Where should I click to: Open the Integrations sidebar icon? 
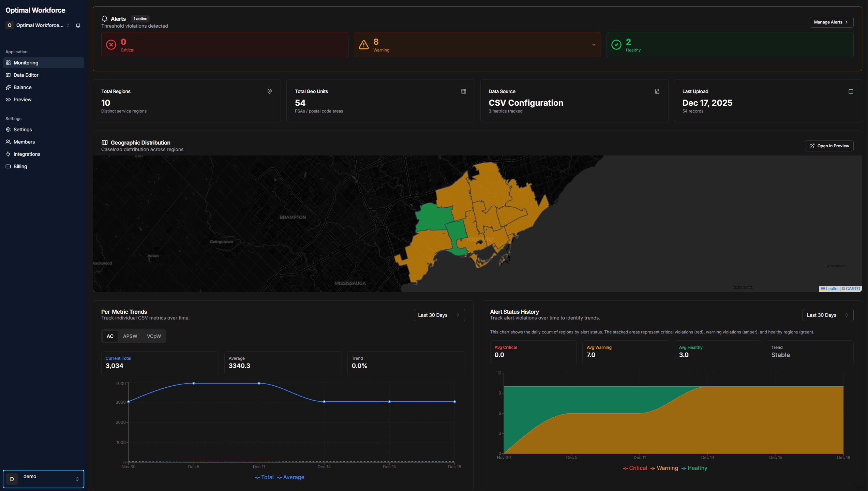pyautogui.click(x=8, y=154)
